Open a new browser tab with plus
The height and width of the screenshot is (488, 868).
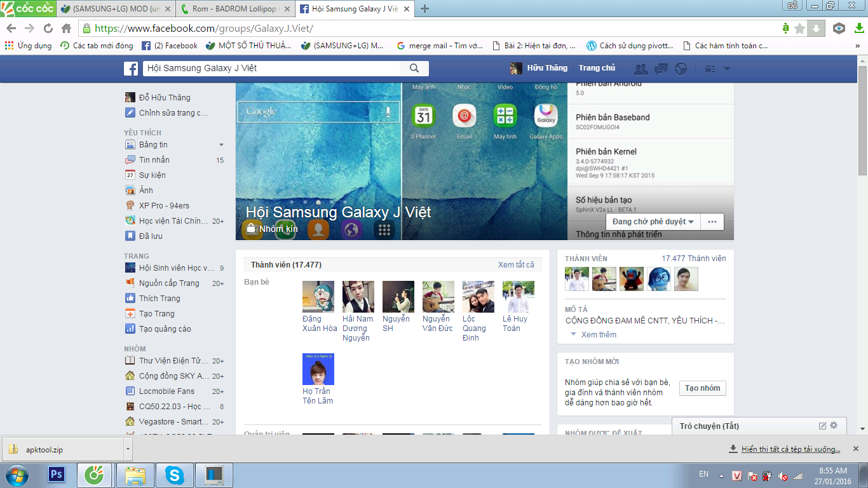(x=425, y=9)
